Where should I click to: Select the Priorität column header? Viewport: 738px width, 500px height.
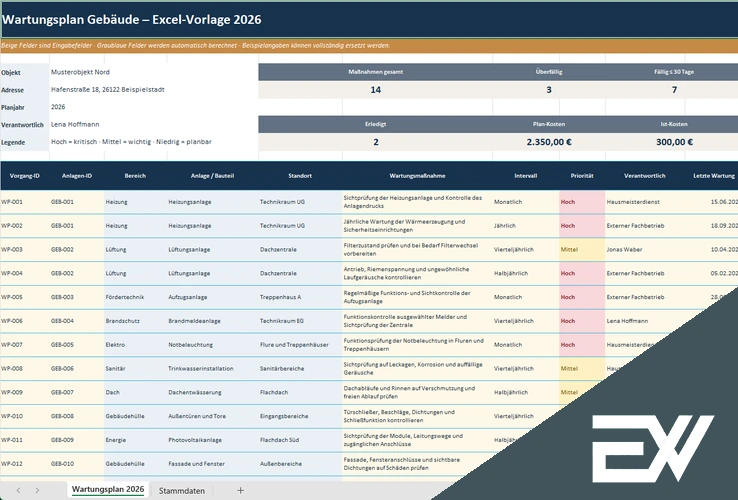point(582,176)
